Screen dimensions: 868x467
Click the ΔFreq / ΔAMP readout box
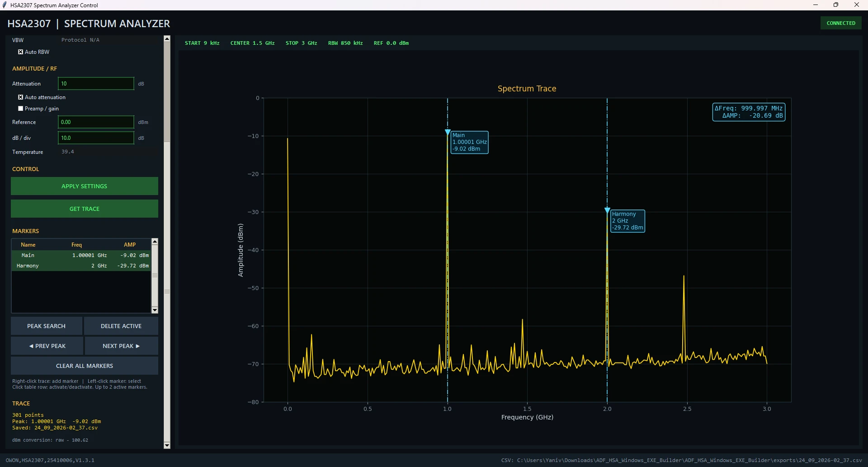pyautogui.click(x=749, y=112)
